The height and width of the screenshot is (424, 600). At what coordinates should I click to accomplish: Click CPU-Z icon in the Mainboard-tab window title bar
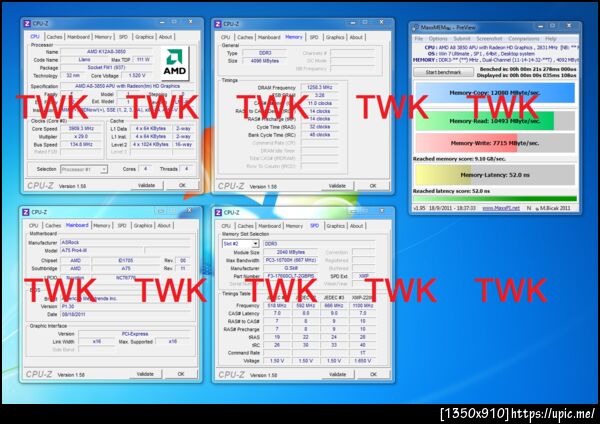[26, 212]
